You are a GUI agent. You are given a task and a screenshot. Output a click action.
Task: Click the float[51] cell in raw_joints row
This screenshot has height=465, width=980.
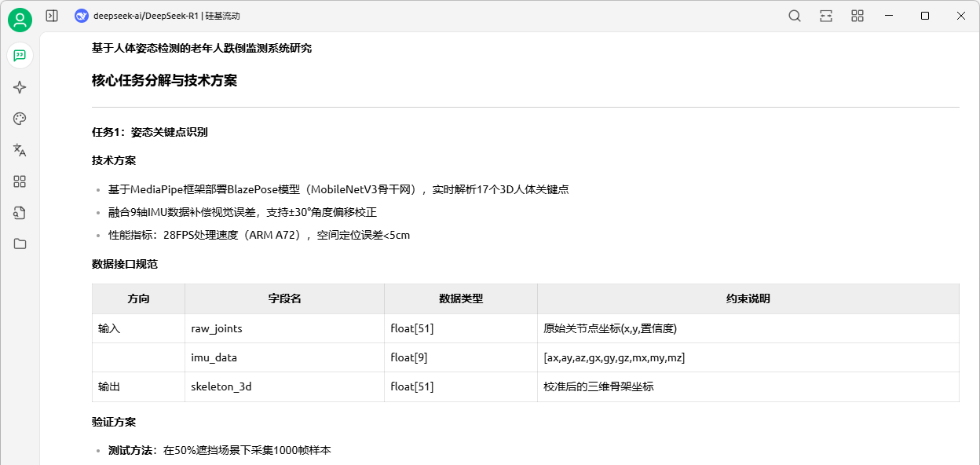tap(461, 328)
